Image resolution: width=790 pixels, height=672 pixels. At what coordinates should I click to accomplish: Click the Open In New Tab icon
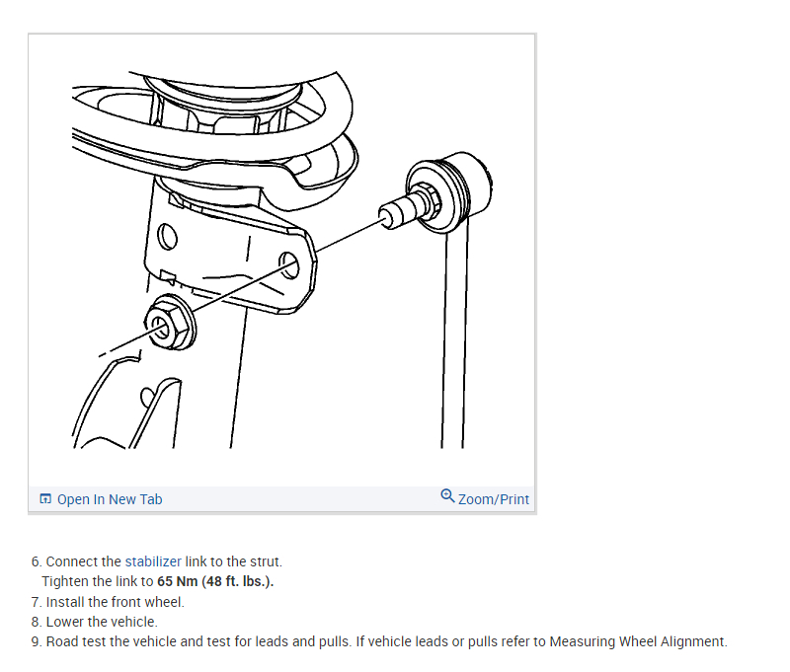(45, 499)
